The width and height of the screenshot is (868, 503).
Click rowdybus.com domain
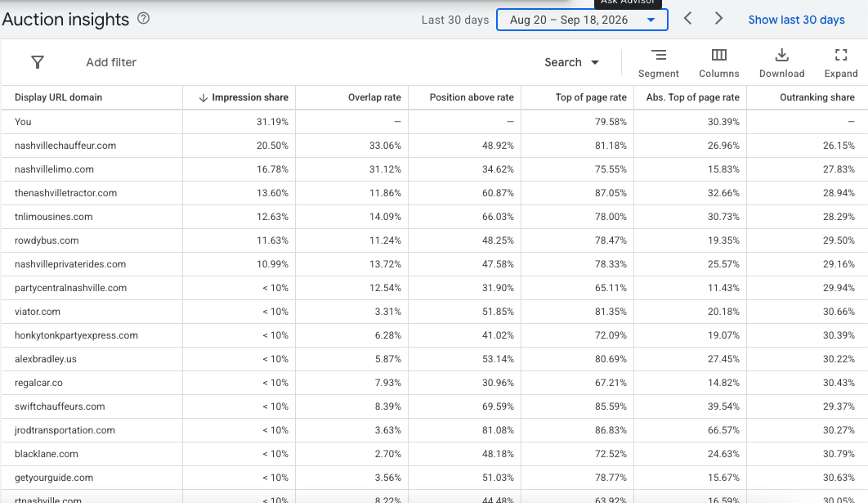(x=47, y=240)
